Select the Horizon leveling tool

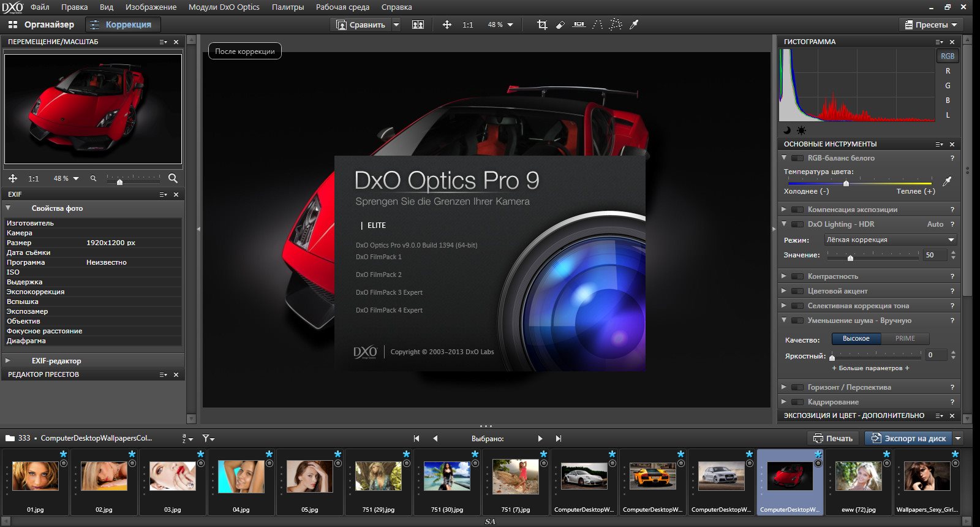click(x=579, y=25)
